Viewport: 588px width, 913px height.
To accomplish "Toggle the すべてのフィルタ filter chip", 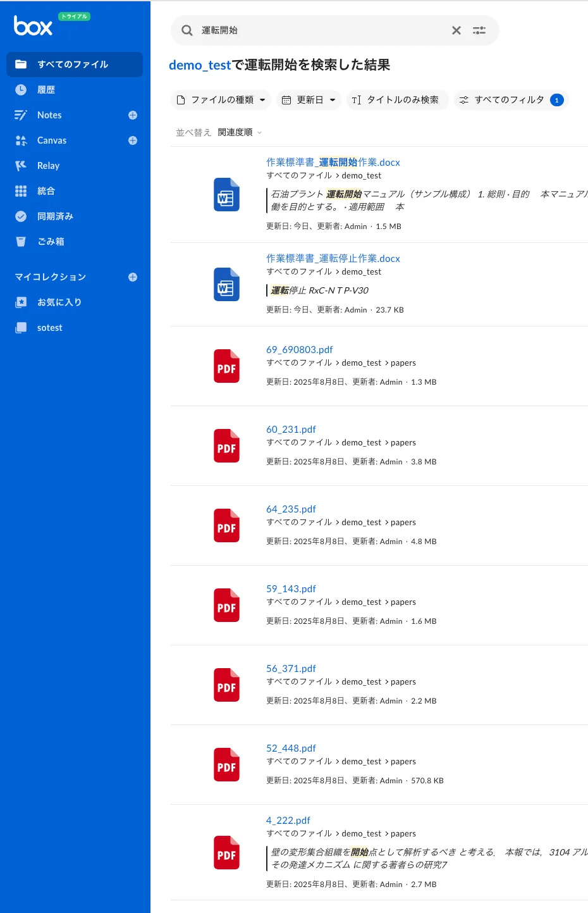I will pos(511,99).
